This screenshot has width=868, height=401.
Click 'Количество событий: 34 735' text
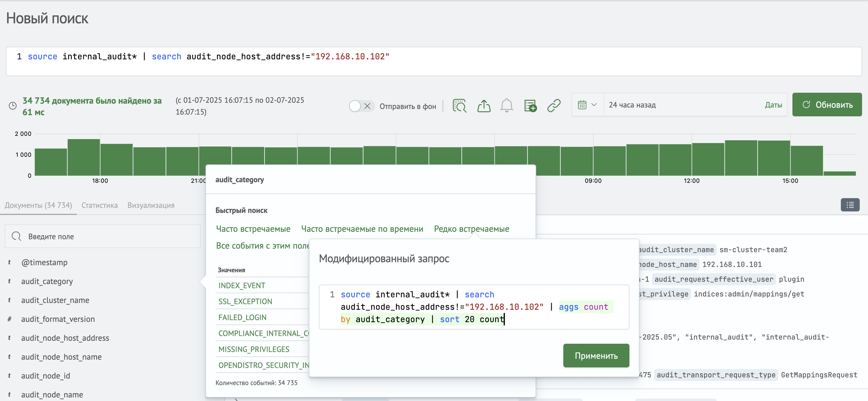tap(257, 382)
